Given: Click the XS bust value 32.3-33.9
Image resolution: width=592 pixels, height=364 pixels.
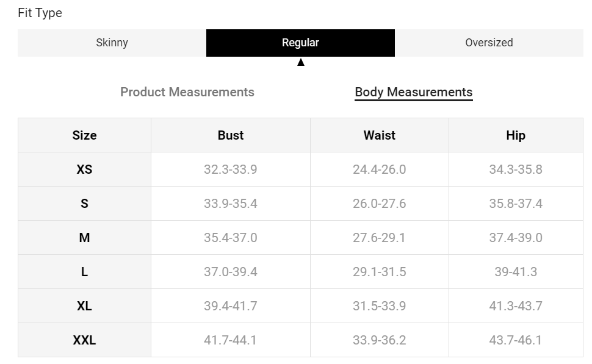Looking at the screenshot, I should (x=231, y=170).
